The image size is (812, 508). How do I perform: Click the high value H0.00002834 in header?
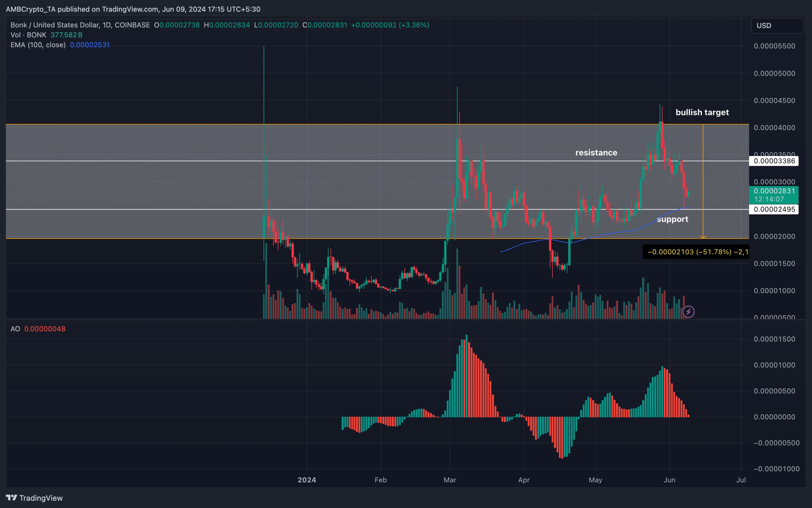coord(227,25)
